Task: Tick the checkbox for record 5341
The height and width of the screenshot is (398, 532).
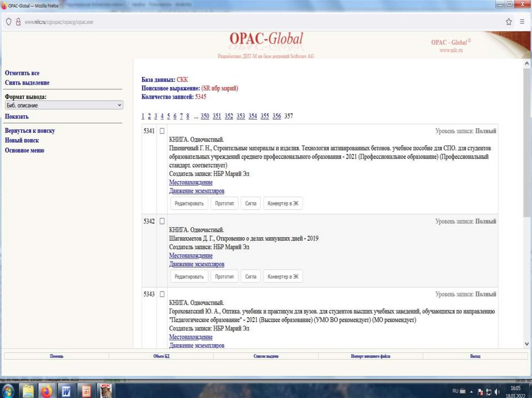Action: [x=162, y=131]
